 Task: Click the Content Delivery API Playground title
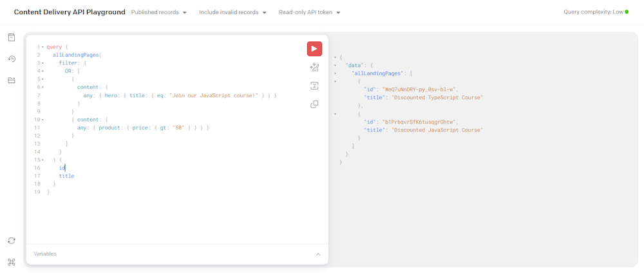(70, 12)
